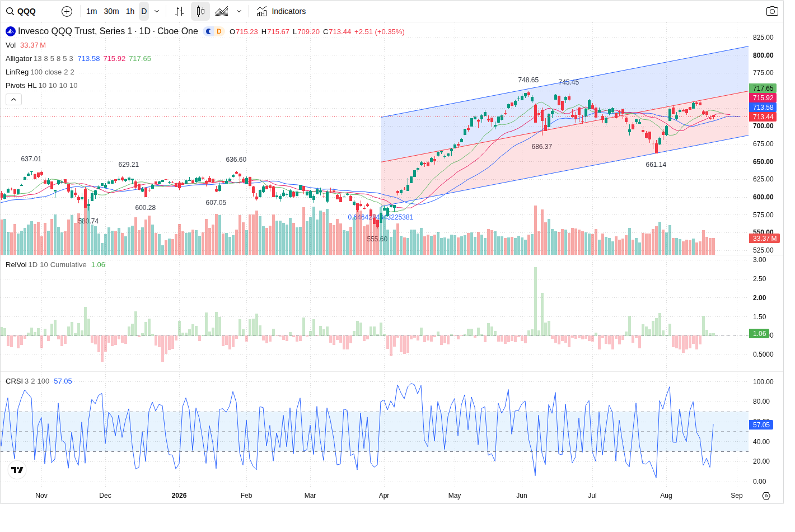Click the 686.37 pivot low label
795x532 pixels.
tap(542, 147)
